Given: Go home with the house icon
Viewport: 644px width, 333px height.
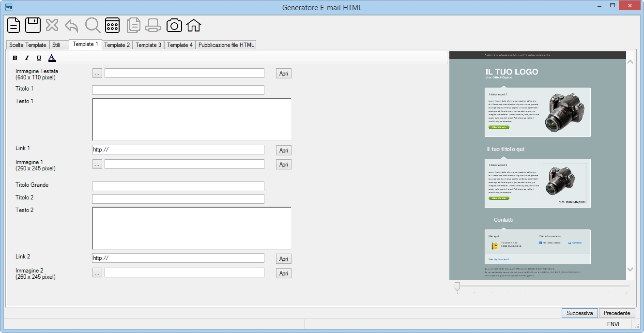Looking at the screenshot, I should point(194,25).
